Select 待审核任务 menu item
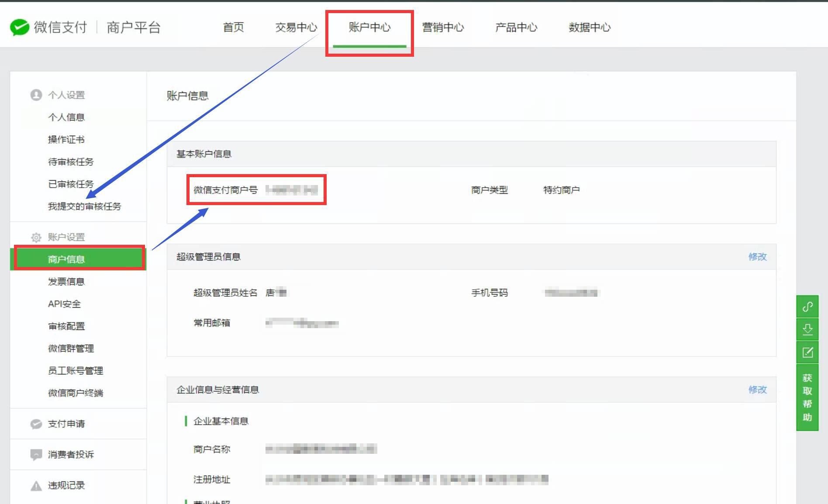Viewport: 828px width, 504px height. click(x=71, y=162)
